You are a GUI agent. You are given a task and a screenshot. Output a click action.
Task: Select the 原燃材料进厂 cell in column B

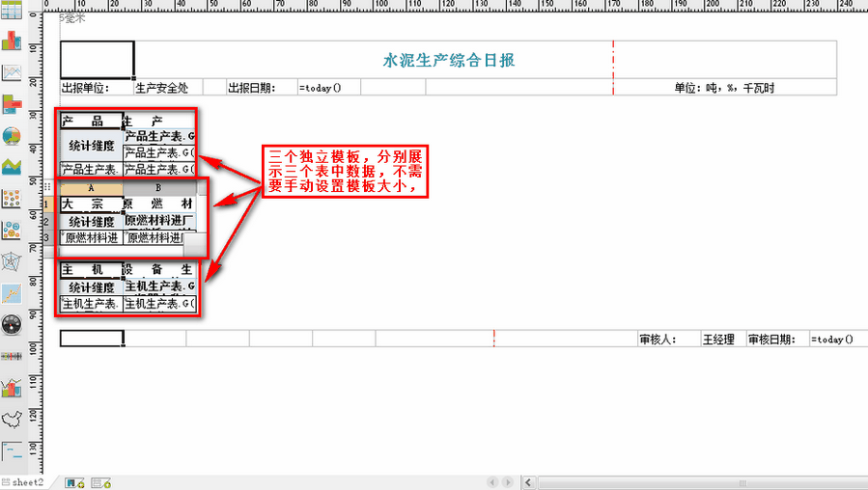click(x=159, y=221)
